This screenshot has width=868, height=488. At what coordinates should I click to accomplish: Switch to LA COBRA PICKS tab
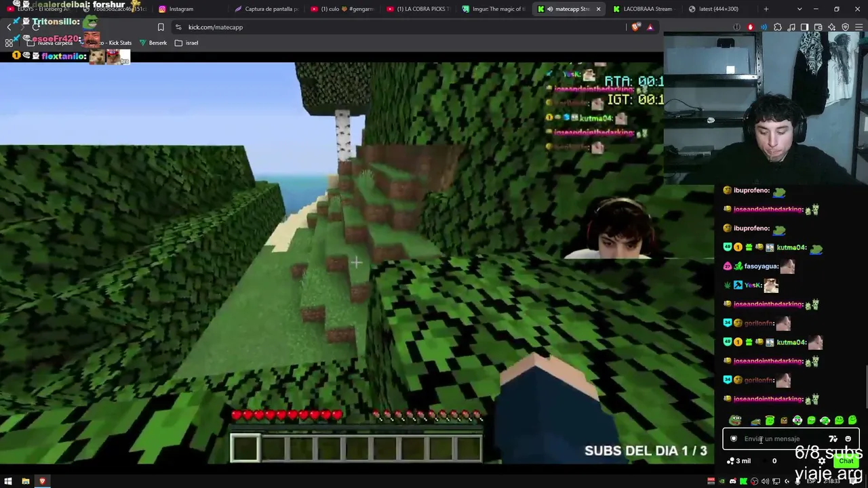tap(420, 9)
